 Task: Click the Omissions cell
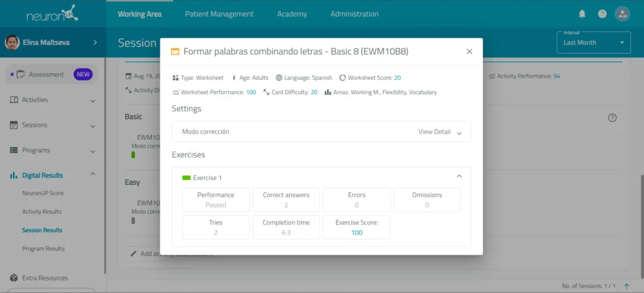(x=427, y=200)
